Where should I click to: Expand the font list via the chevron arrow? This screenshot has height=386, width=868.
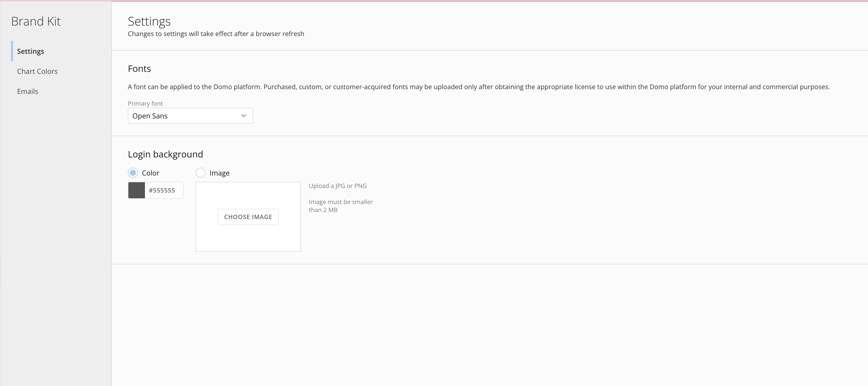243,115
